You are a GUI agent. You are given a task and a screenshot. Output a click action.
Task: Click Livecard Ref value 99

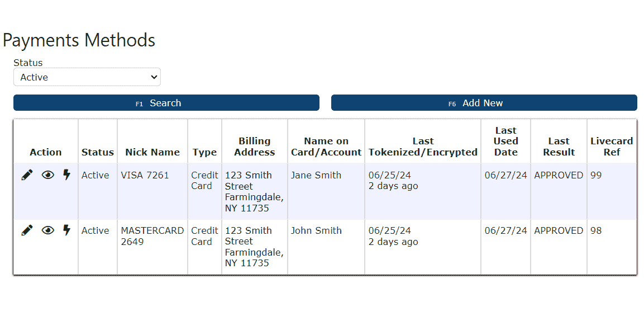(596, 175)
